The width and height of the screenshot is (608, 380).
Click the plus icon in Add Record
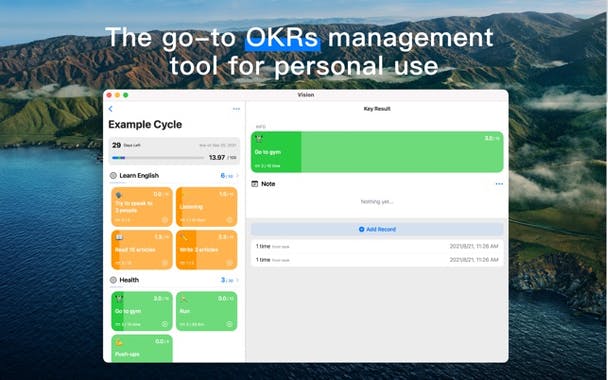[x=361, y=230]
